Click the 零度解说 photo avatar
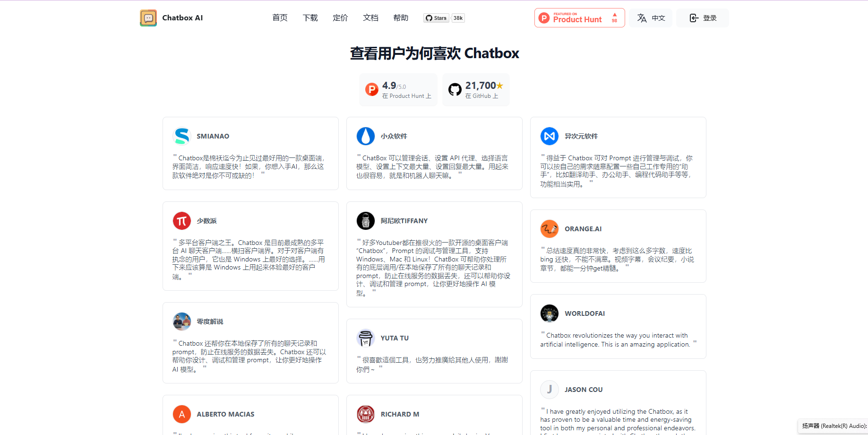 tap(182, 322)
